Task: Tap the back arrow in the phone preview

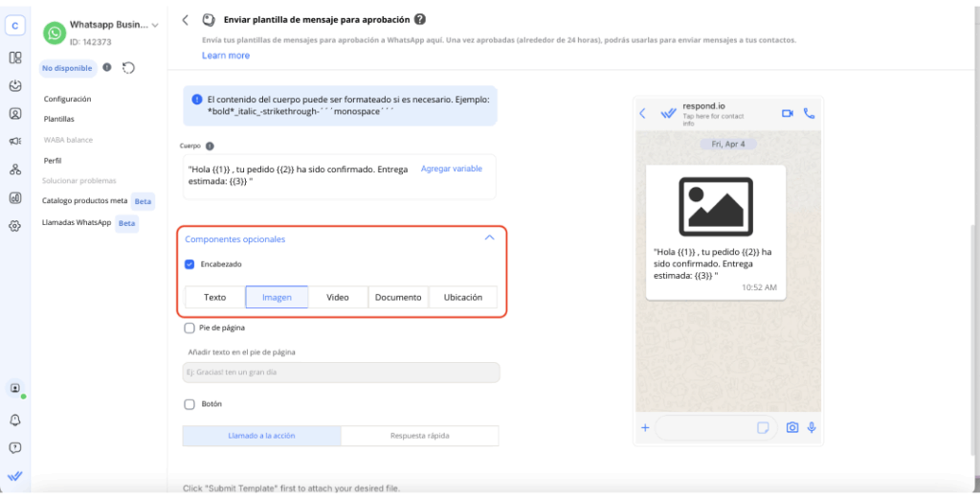Action: pyautogui.click(x=642, y=113)
